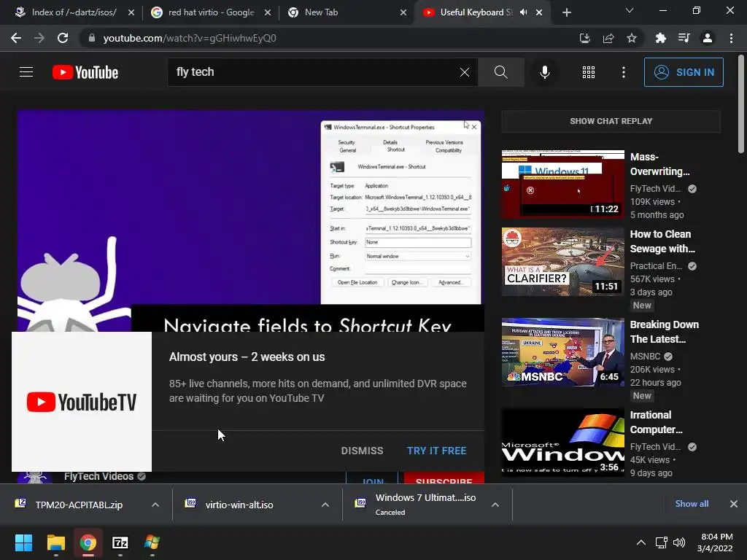Open Chrome extensions puzzle icon
This screenshot has height=560, width=747.
pos(660,38)
